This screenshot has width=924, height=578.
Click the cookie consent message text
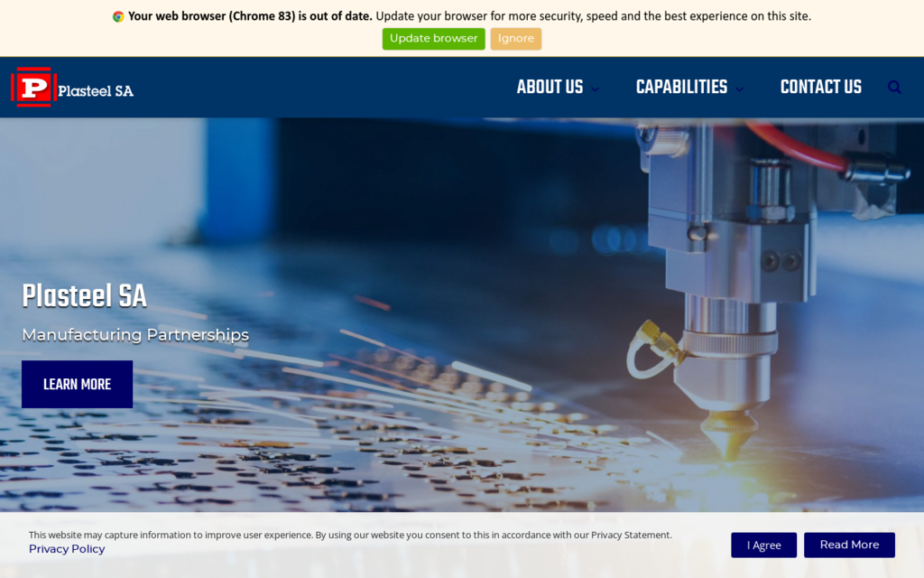click(350, 535)
